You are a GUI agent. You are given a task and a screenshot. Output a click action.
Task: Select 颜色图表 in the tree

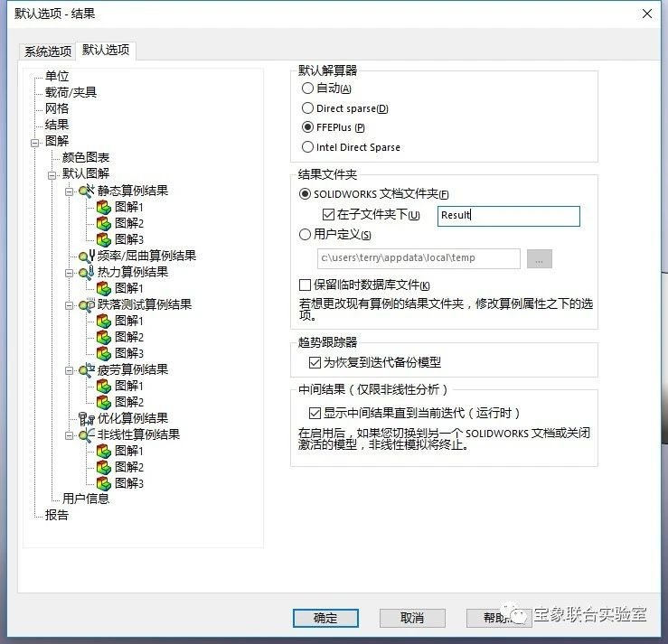coord(86,157)
